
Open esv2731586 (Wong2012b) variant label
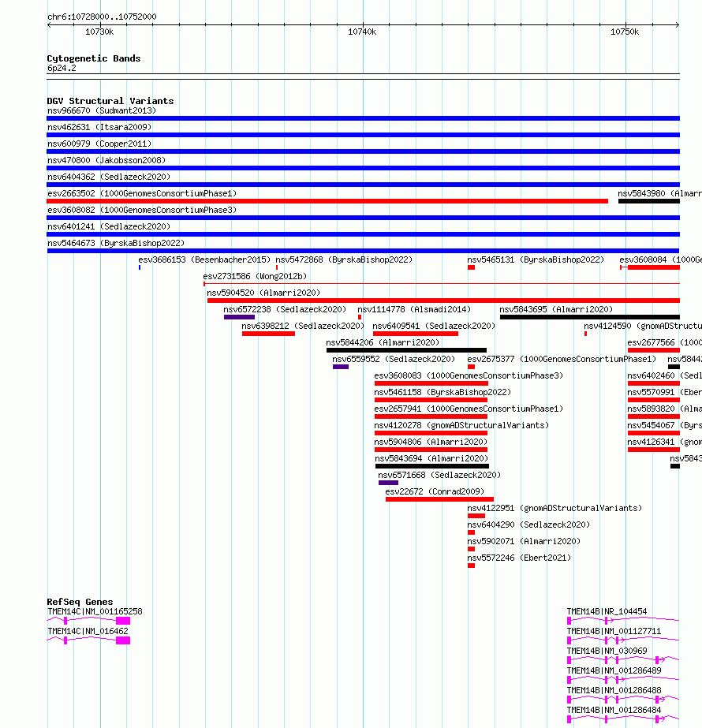(255, 276)
